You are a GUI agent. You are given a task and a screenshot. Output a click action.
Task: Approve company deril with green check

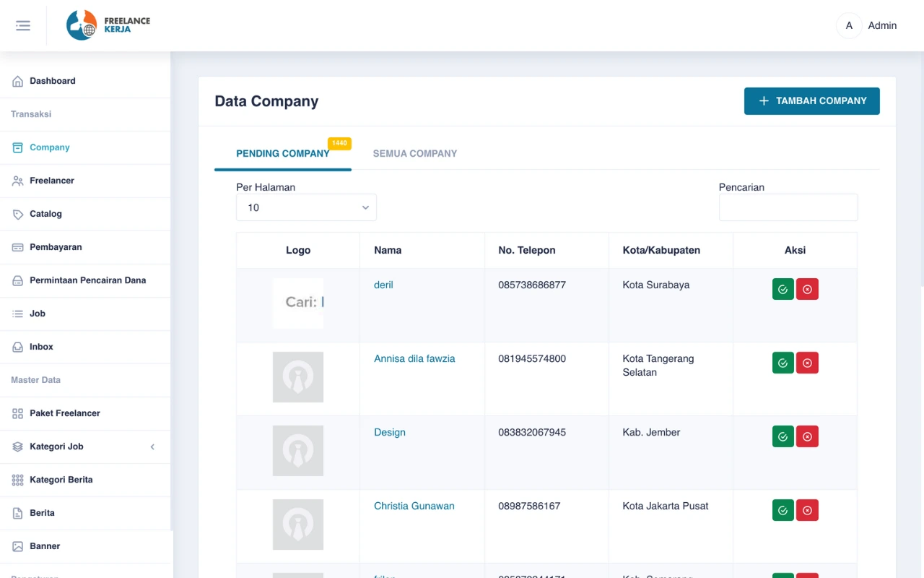[783, 289]
